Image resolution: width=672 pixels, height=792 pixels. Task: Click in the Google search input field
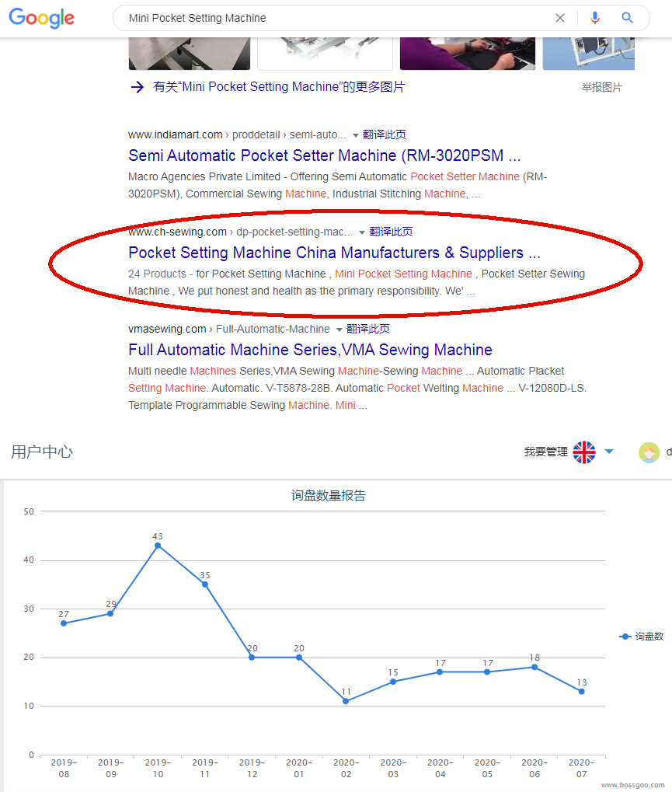(334, 18)
